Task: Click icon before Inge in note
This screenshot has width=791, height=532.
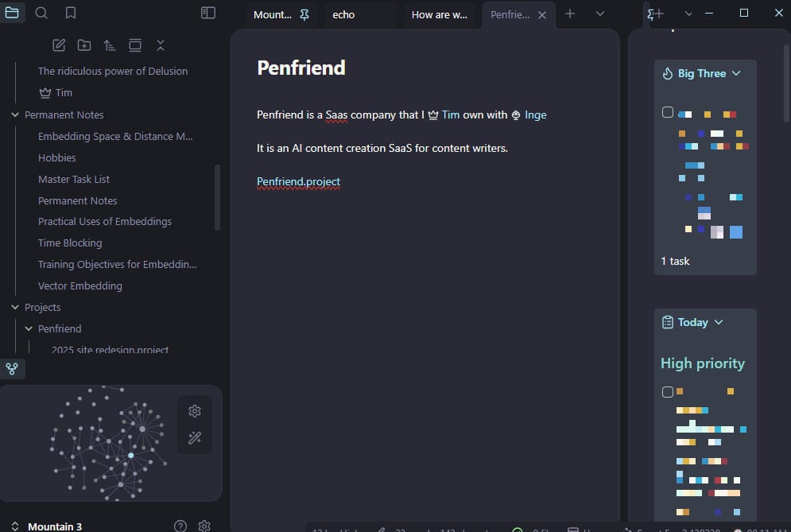Action: [516, 115]
